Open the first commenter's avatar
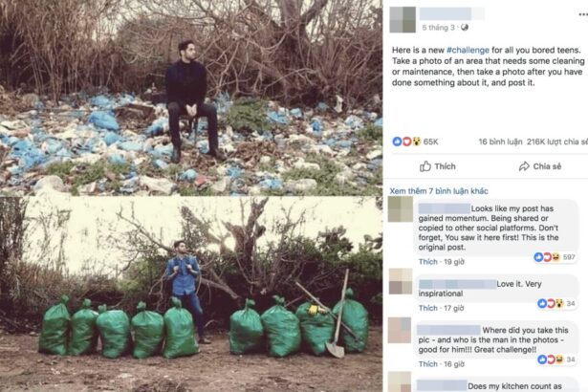The width and height of the screenshot is (588, 392). 400,209
